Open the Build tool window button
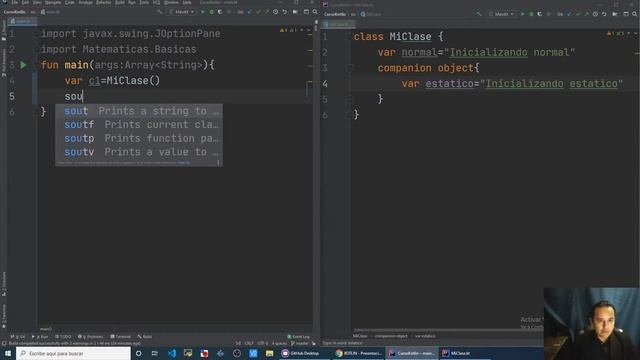 145,337
